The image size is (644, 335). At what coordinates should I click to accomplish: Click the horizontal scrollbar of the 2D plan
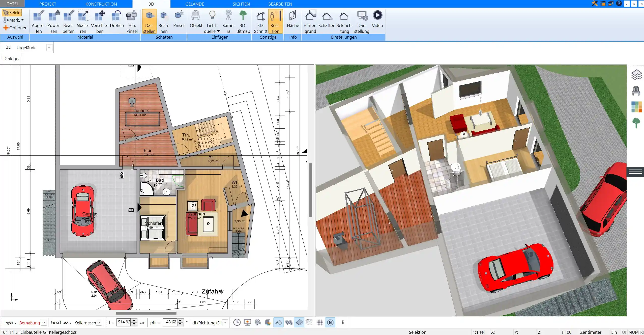pyautogui.click(x=146, y=313)
